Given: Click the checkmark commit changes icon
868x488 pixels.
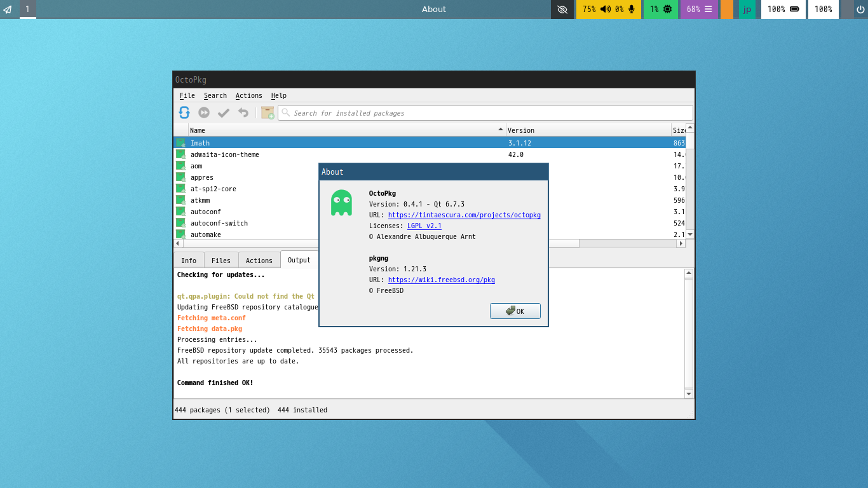Looking at the screenshot, I should coord(224,112).
